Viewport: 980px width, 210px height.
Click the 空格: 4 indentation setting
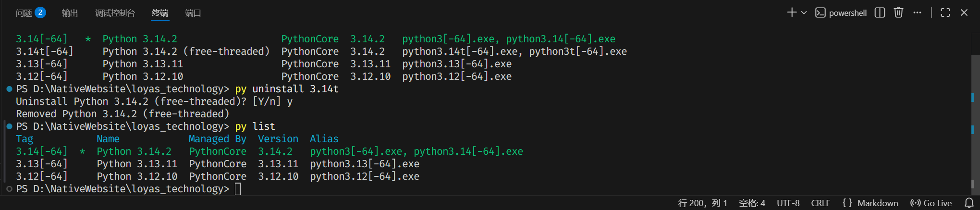pyautogui.click(x=752, y=203)
